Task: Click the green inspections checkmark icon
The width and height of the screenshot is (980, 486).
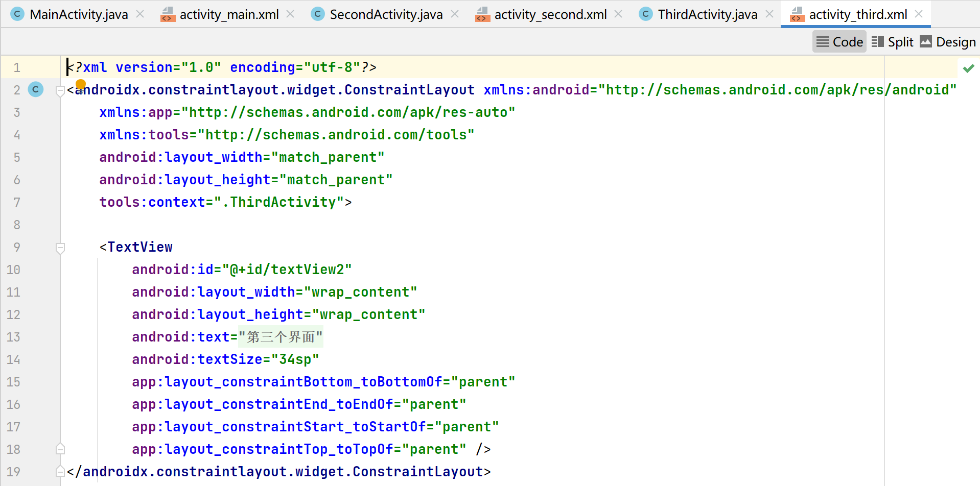Action: pyautogui.click(x=968, y=67)
